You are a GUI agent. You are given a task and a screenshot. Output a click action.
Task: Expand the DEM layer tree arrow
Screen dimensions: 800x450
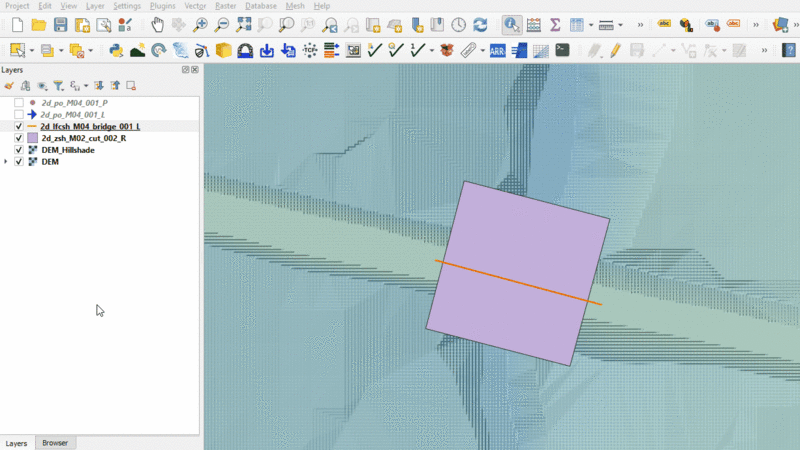[7, 161]
